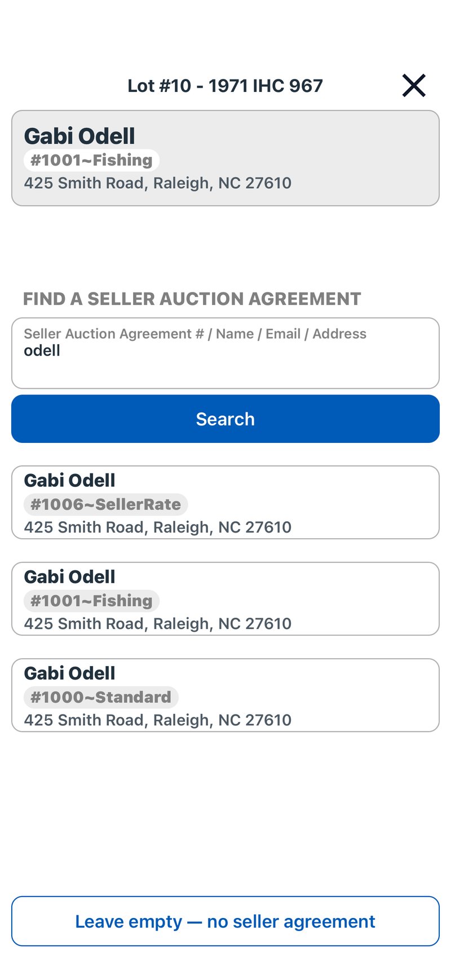Tap the #1000~Standard badge
This screenshot has width=451, height=980.
(x=101, y=697)
